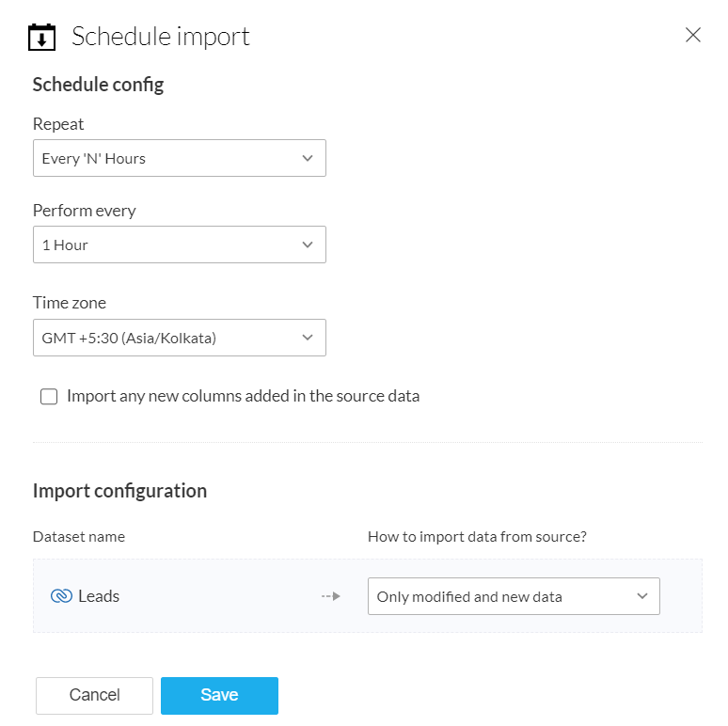This screenshot has width=728, height=726.
Task: Open the Repeat dropdown
Action: coord(180,158)
